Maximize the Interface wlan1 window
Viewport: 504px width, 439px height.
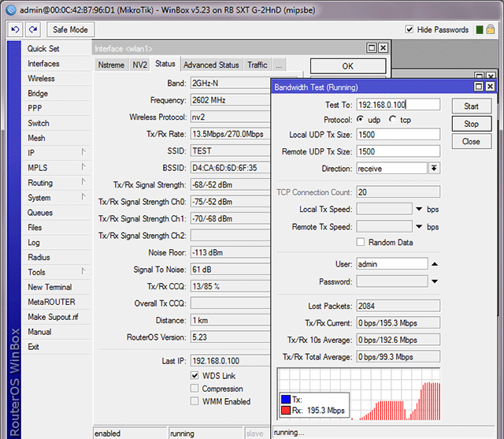[x=372, y=48]
